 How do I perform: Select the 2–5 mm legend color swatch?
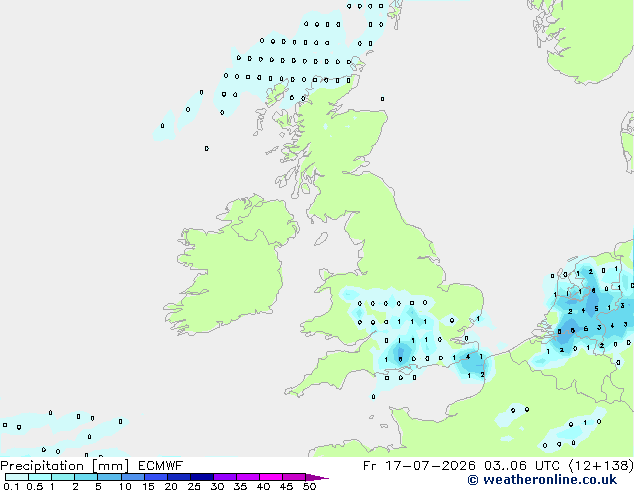pos(87,477)
